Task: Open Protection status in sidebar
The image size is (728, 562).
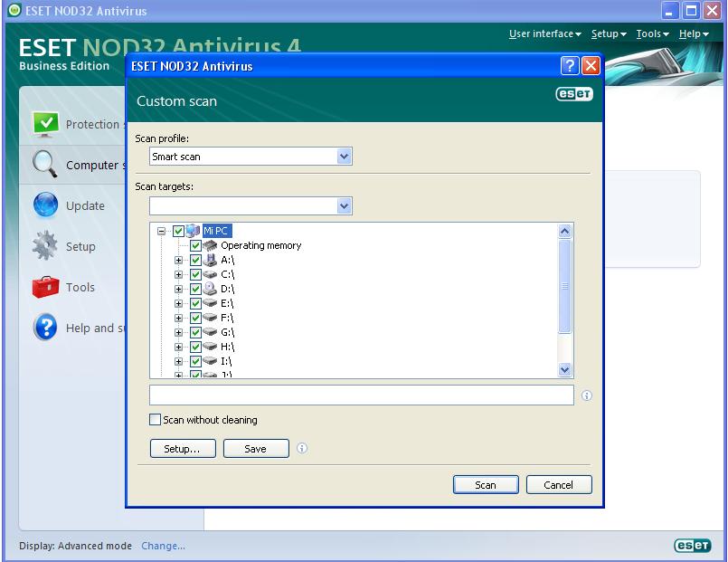Action: [77, 125]
